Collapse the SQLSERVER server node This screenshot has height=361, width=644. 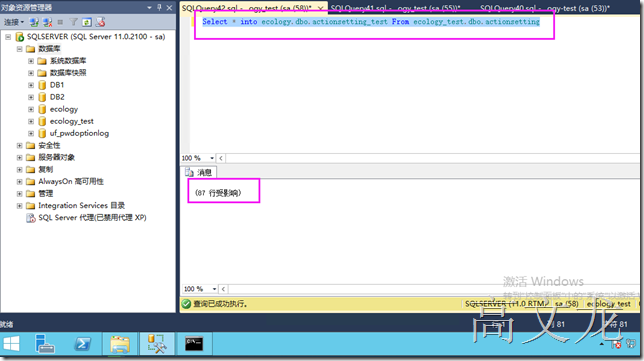tap(8, 37)
